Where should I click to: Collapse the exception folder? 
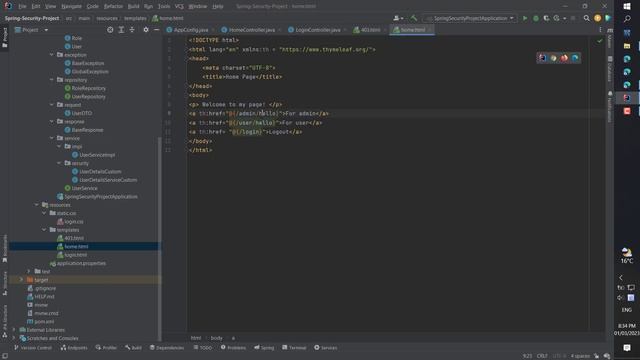click(x=51, y=55)
